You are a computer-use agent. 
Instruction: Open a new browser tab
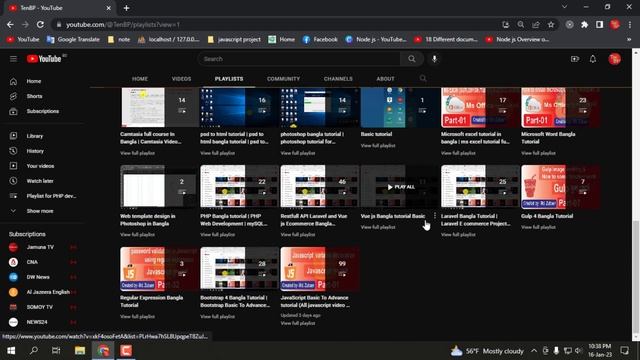[x=127, y=8]
